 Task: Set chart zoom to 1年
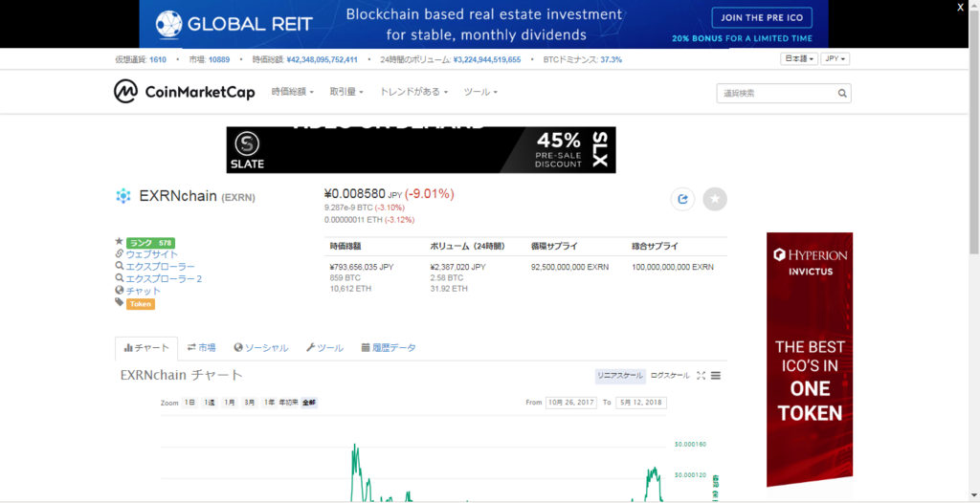coord(269,403)
